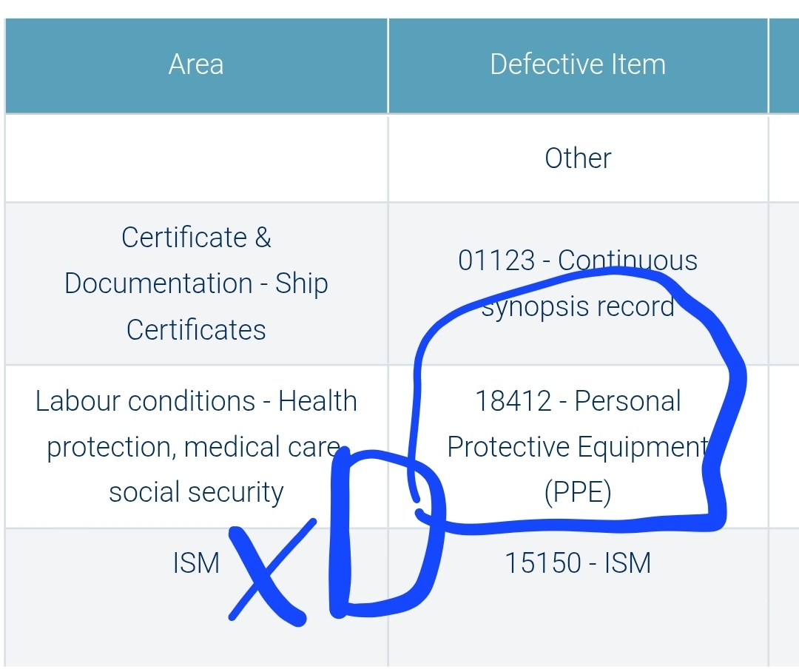Select the Labour conditions area cell
The image size is (799, 672).
pos(196,446)
